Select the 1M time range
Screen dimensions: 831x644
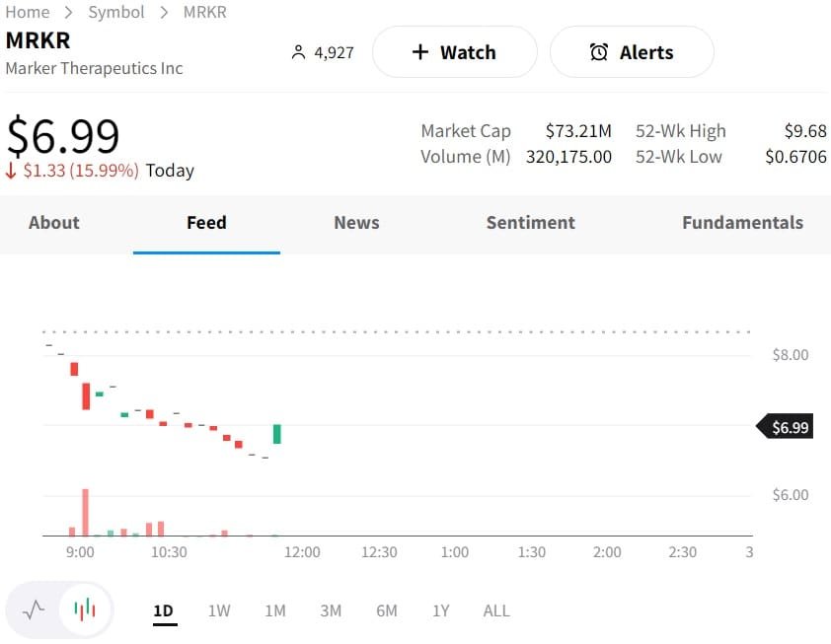click(275, 610)
